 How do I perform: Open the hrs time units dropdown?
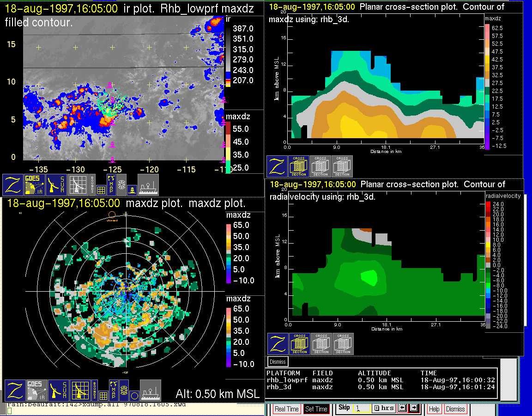tap(383, 409)
